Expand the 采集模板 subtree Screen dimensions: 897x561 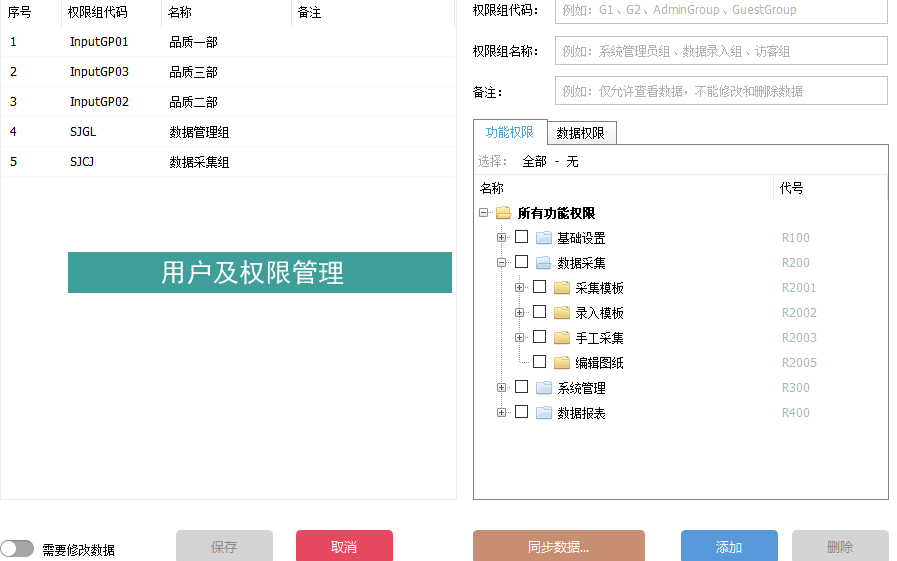[x=520, y=287]
